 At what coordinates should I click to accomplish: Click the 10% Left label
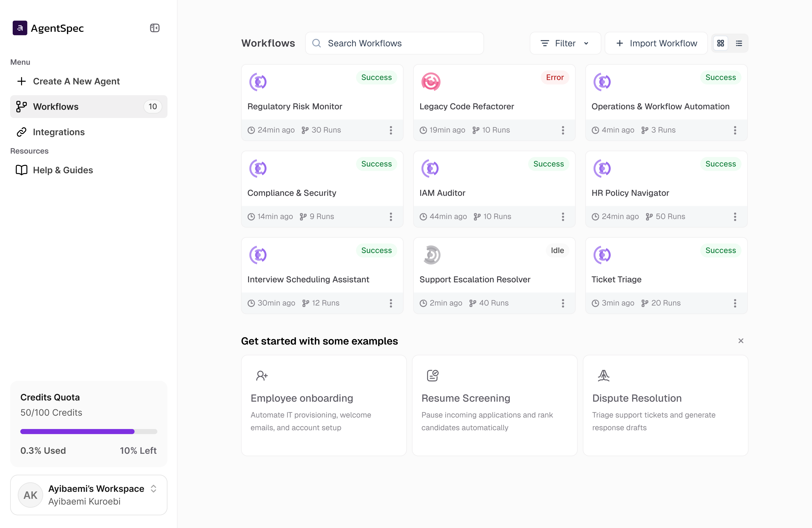[x=138, y=450]
